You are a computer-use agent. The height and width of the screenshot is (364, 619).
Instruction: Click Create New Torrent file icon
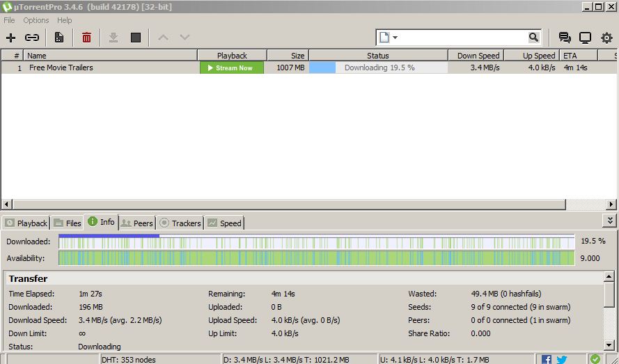58,38
